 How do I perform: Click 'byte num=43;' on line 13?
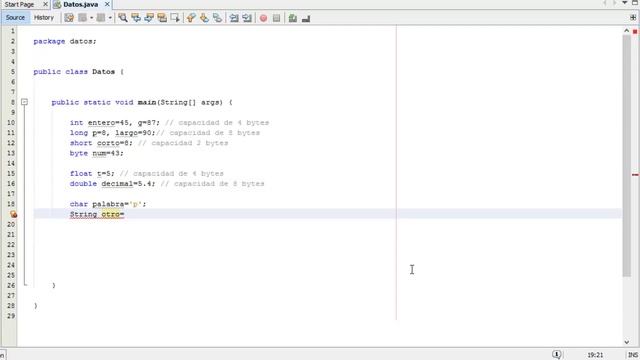97,153
